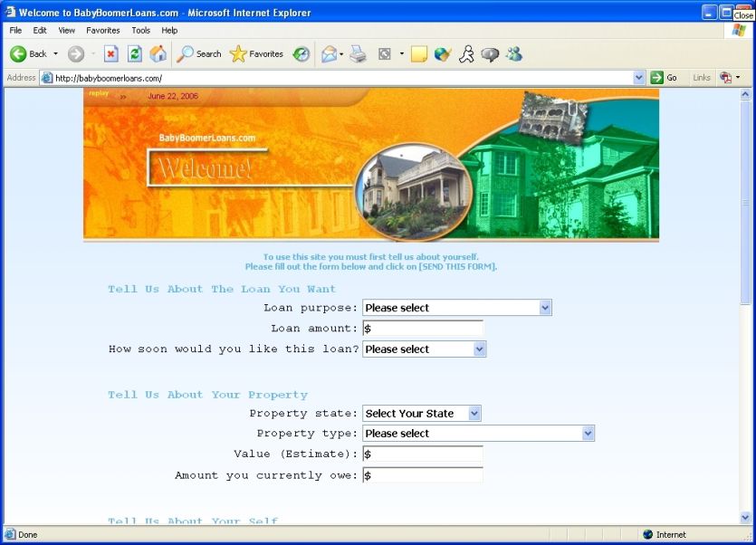Click the Value (Estimate) input field

click(x=423, y=454)
